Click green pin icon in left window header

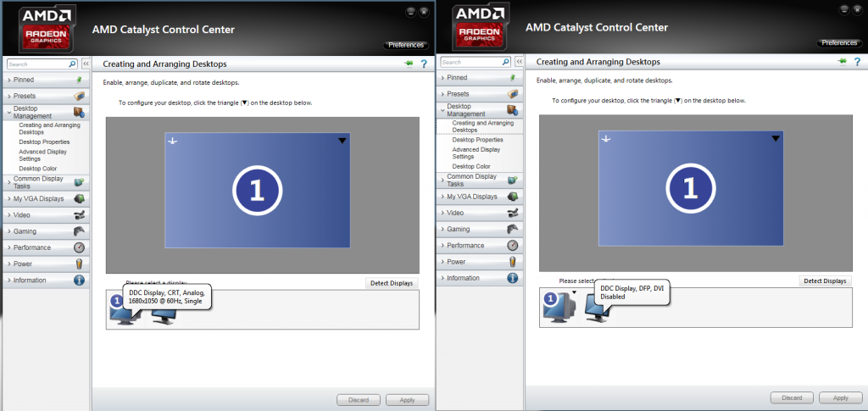(x=409, y=64)
